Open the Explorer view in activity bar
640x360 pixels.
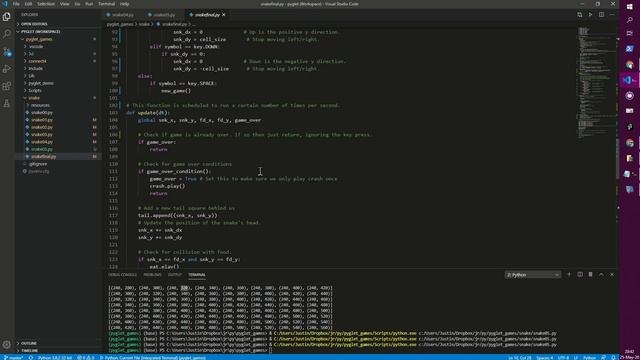(x=7, y=17)
